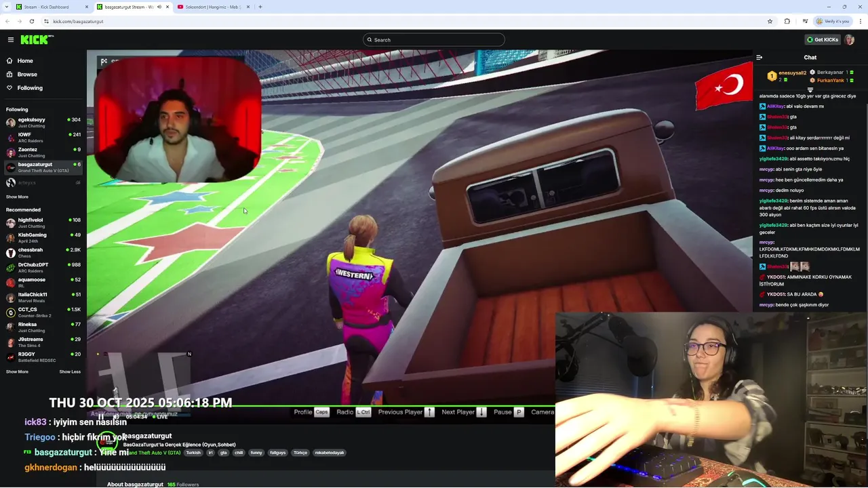
Task: Click the irl tag chip
Action: coord(210,453)
